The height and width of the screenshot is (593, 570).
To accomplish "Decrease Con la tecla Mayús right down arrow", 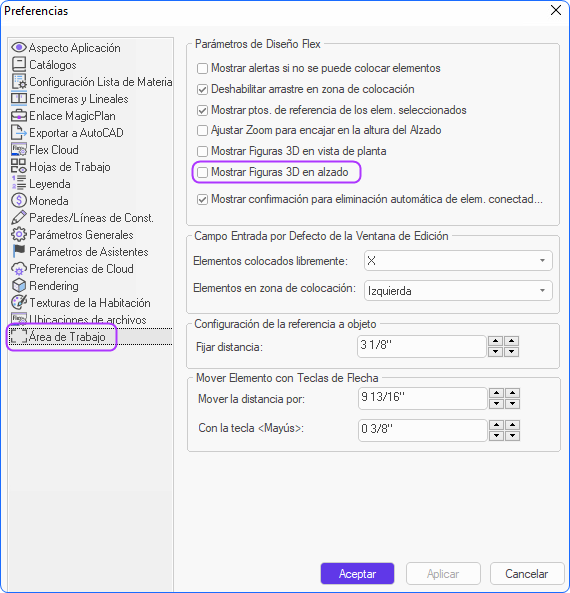I will (512, 436).
